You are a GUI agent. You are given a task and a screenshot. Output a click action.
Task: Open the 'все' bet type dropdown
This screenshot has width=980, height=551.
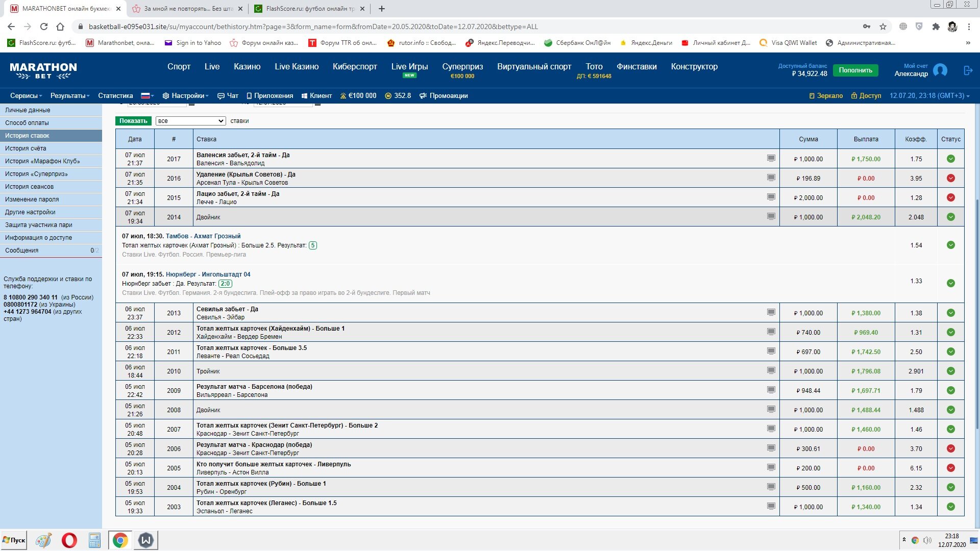(190, 121)
